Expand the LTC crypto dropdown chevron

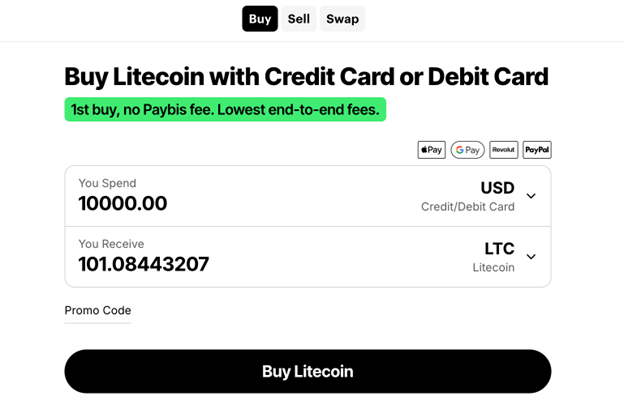tap(531, 257)
